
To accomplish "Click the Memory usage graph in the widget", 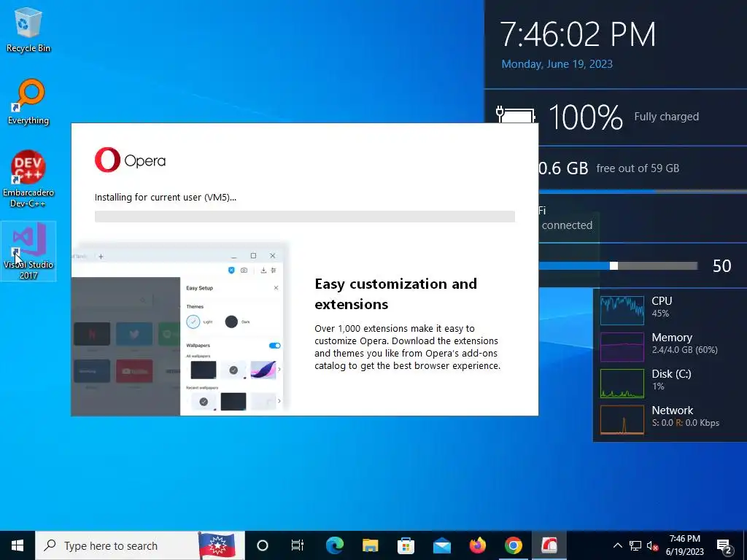I will coord(622,346).
